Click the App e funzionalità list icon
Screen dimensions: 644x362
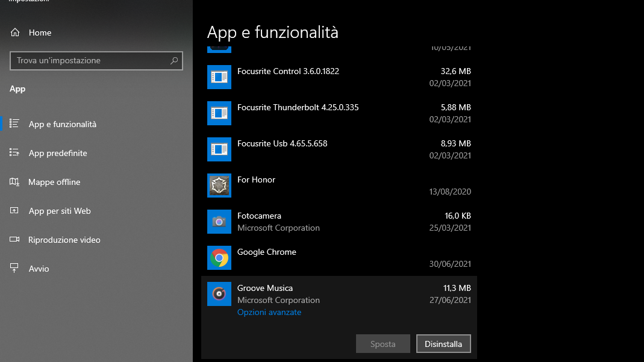tap(14, 123)
